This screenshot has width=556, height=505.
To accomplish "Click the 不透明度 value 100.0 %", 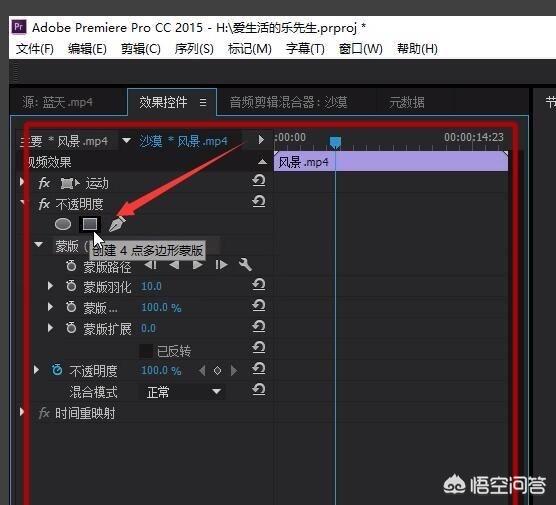I will [x=161, y=371].
